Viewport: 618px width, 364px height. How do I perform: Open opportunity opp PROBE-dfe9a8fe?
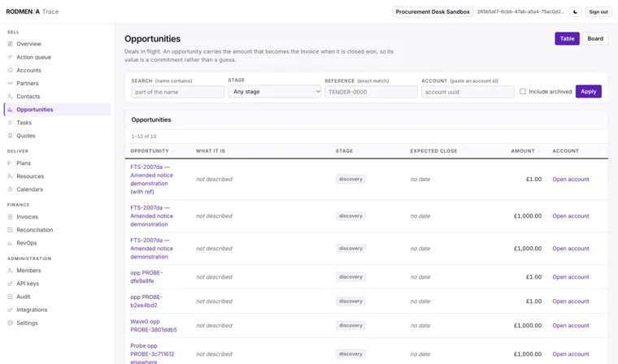(146, 277)
